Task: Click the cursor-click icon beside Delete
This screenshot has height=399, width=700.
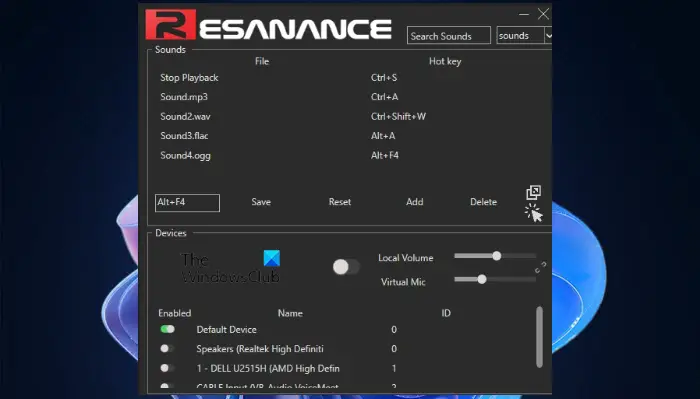Action: (534, 213)
